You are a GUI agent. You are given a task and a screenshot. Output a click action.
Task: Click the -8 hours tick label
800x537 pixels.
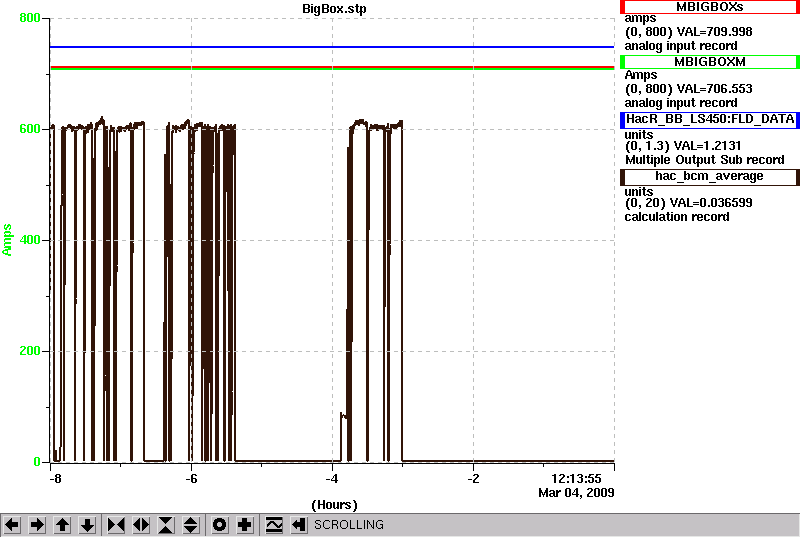[x=55, y=479]
